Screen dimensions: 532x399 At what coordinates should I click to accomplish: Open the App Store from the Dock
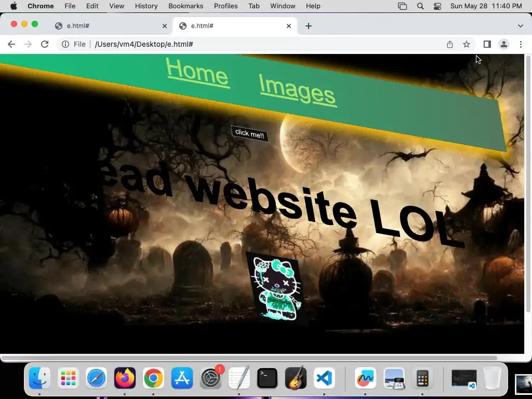[x=182, y=378]
